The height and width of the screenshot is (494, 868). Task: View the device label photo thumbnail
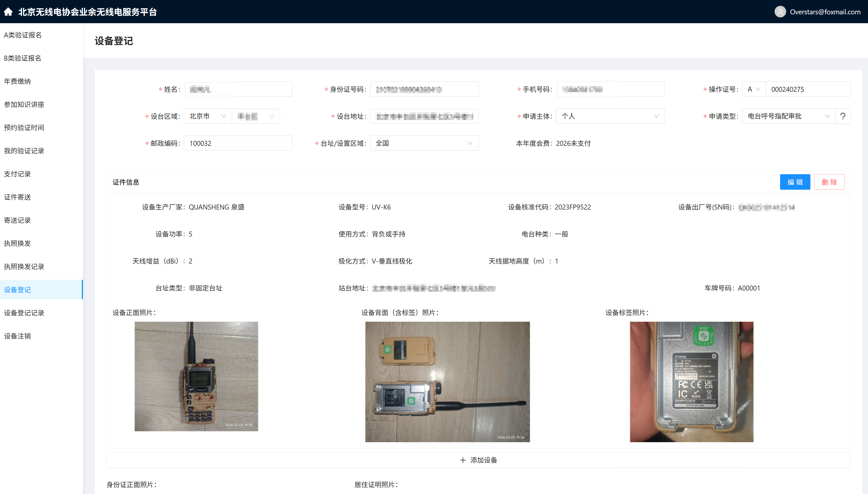click(x=691, y=382)
